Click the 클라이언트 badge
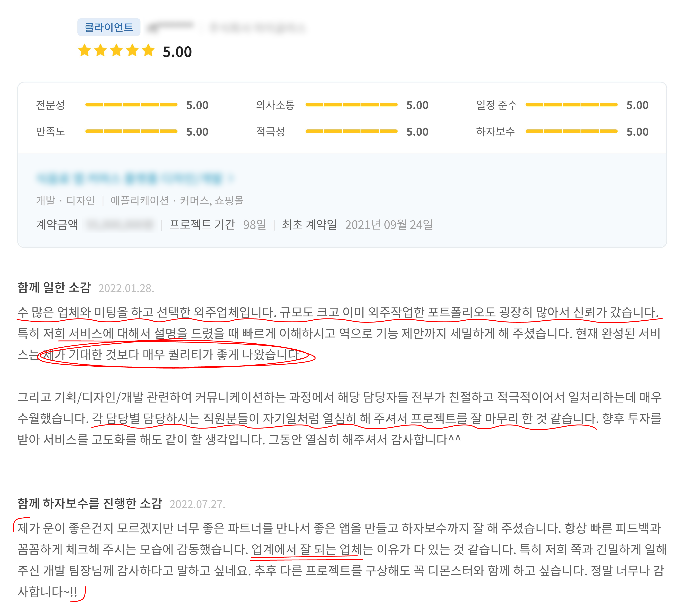 point(109,27)
